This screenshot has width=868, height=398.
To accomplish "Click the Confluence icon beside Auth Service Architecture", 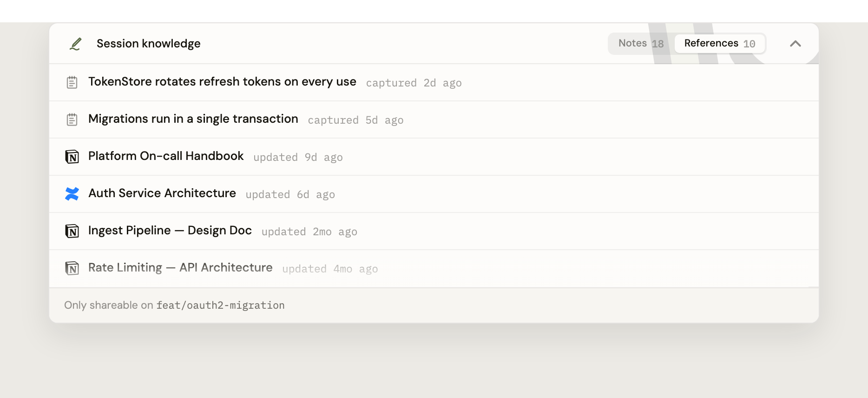I will point(72,194).
